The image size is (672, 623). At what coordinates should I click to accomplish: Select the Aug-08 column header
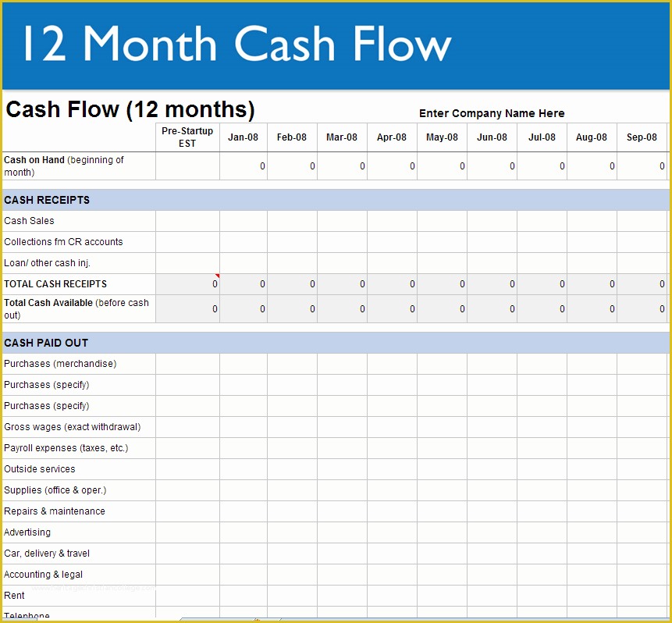(x=592, y=137)
